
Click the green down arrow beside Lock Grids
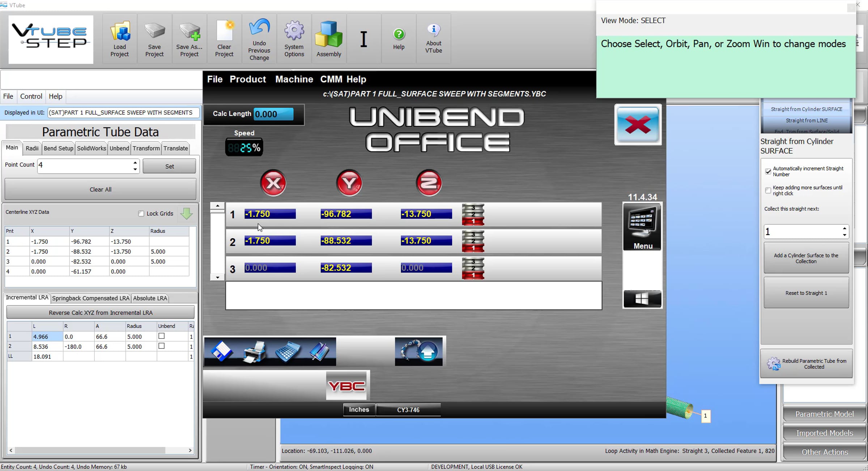point(187,214)
